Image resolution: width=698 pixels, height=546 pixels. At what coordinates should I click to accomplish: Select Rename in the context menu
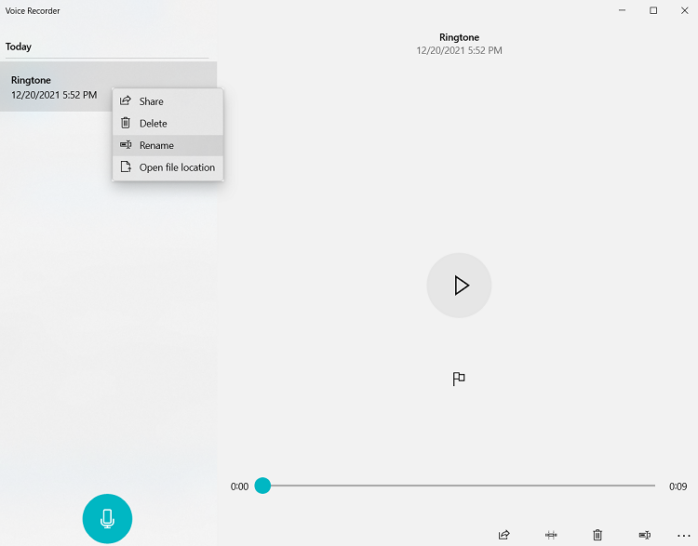pyautogui.click(x=168, y=145)
